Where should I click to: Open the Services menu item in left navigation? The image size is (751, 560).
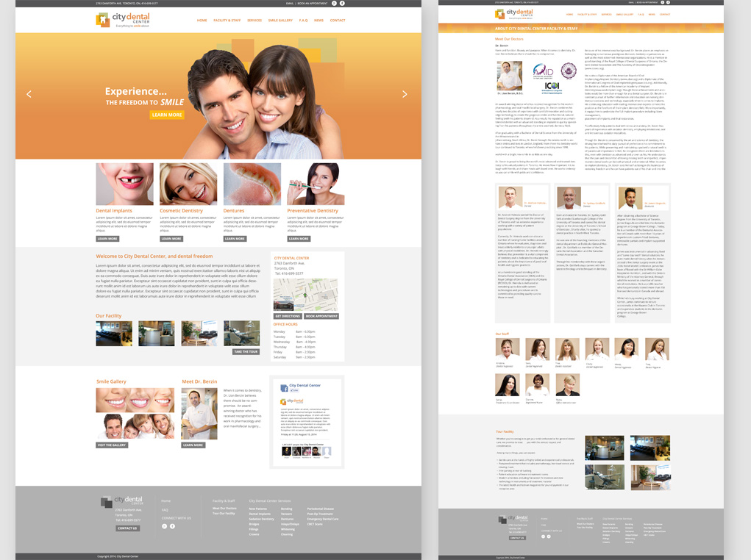pyautogui.click(x=255, y=21)
